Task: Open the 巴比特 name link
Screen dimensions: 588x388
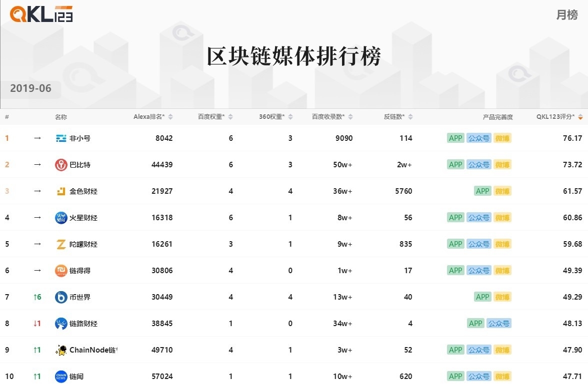Action: 80,165
